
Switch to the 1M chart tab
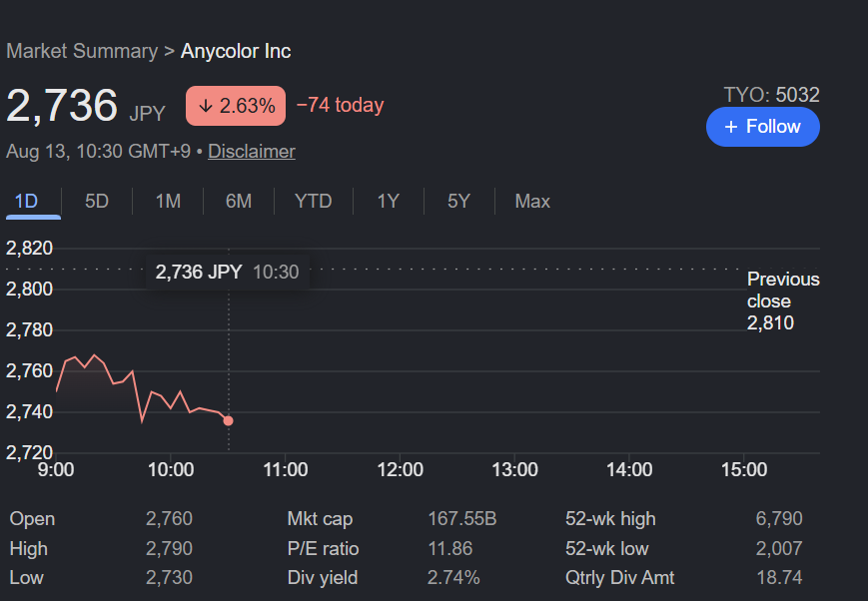coord(168,201)
